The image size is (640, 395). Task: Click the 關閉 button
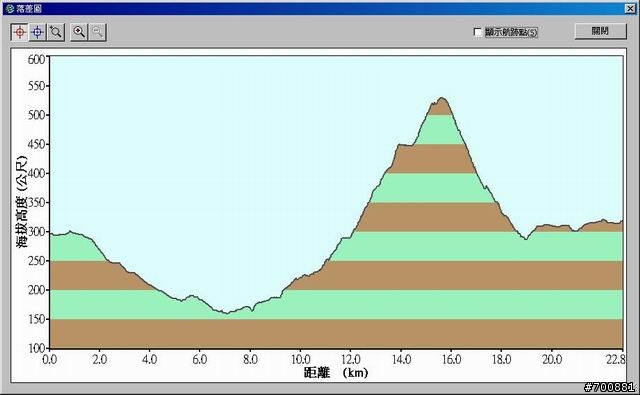[600, 31]
